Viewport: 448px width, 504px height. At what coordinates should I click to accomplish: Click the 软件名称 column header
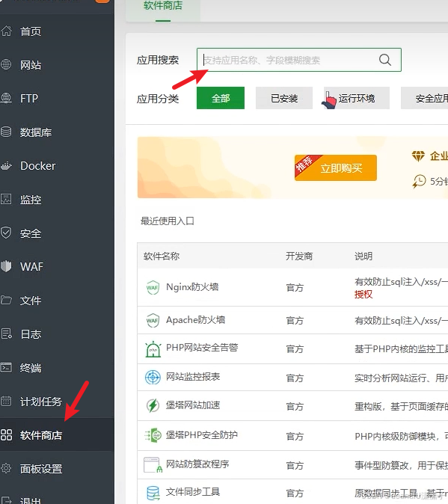tap(162, 256)
